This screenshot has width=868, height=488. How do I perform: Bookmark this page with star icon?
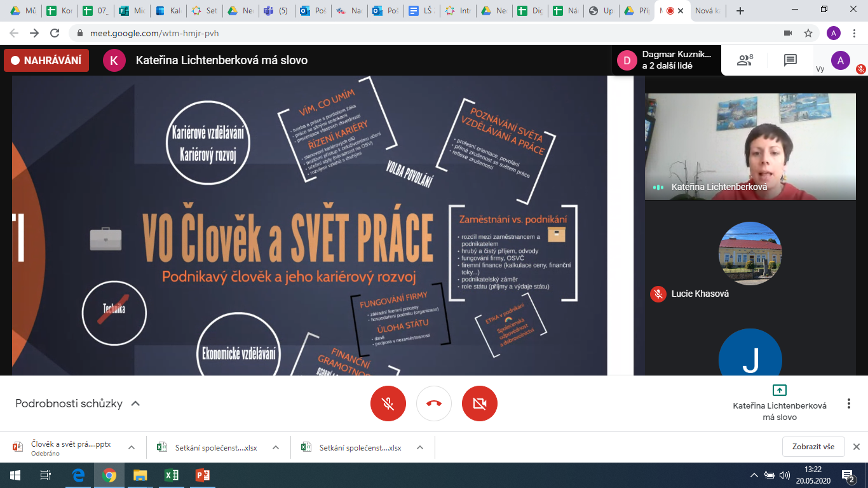click(x=808, y=33)
